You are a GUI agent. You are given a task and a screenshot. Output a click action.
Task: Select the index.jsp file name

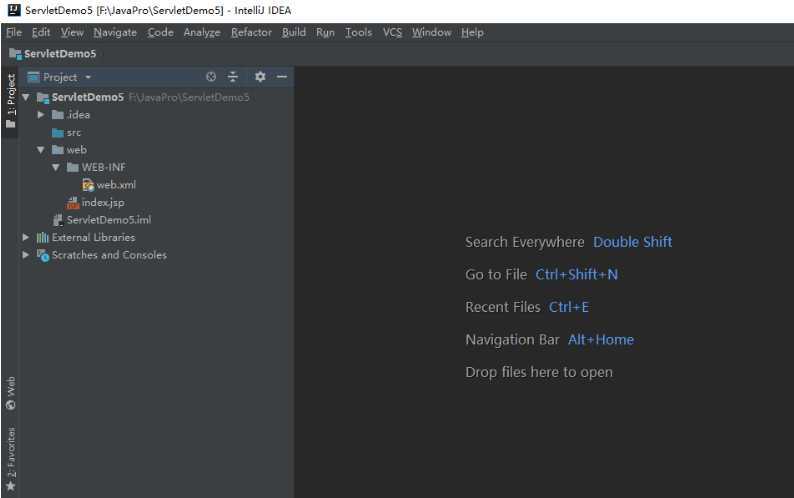click(x=103, y=203)
